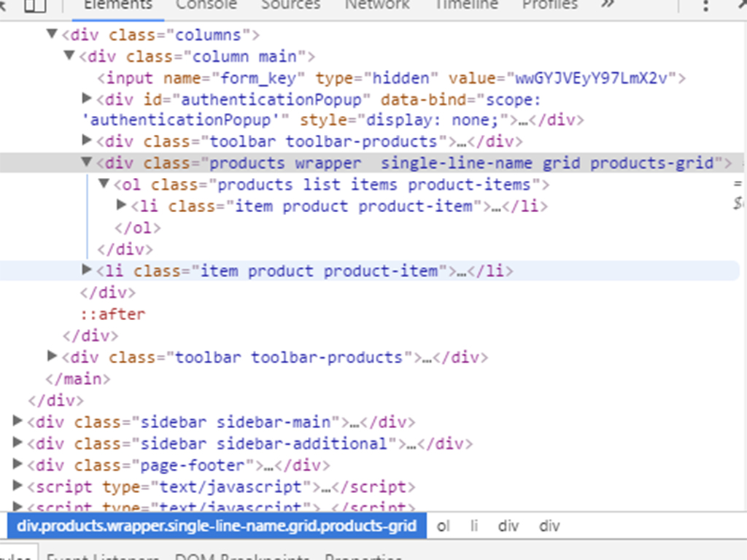Viewport: 747px width, 560px height.
Task: Expand the li product-item inside the ol
Action: click(x=121, y=206)
